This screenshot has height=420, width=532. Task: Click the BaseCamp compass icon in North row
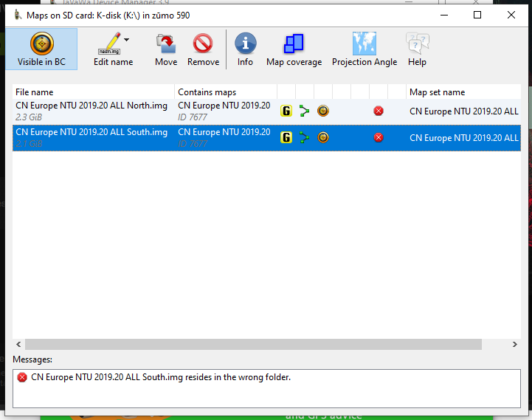point(323,111)
